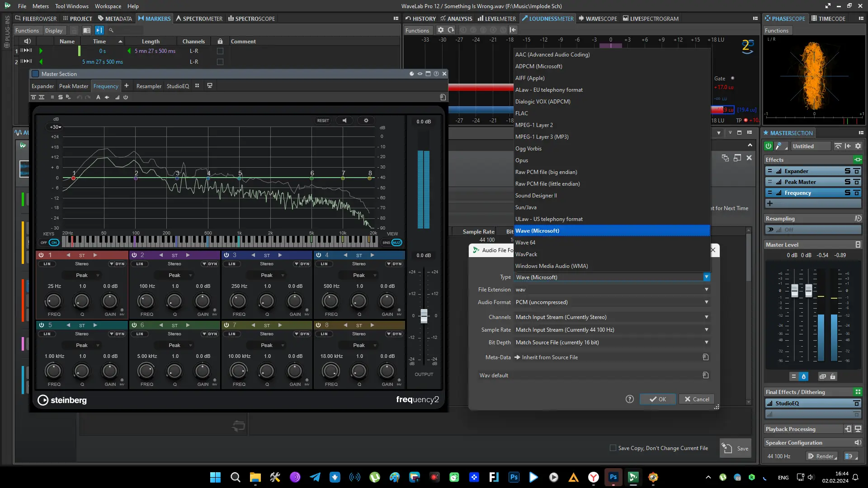The width and height of the screenshot is (868, 488).
Task: Click the help question mark icon in dialog
Action: tap(630, 399)
